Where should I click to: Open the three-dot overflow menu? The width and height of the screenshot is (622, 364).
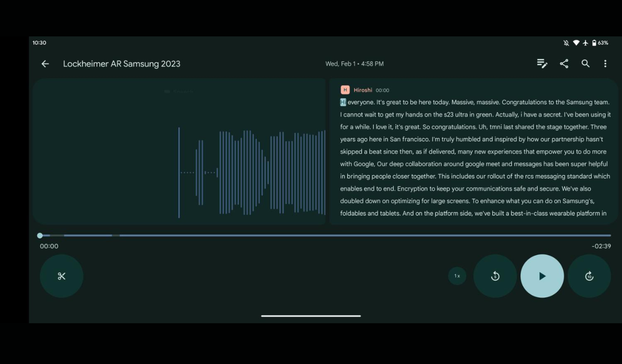pyautogui.click(x=605, y=64)
